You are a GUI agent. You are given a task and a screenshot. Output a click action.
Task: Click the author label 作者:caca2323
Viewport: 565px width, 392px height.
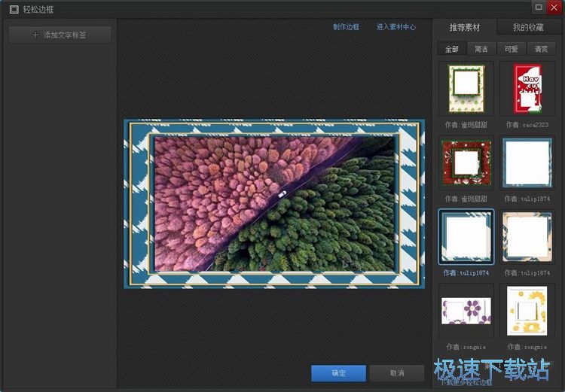pyautogui.click(x=527, y=125)
